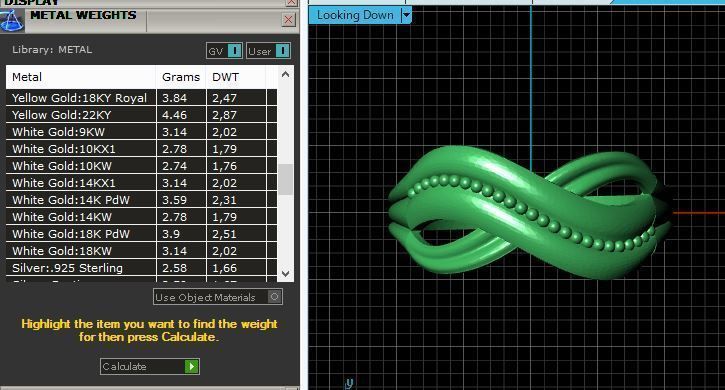Select White Gold:14KW row
Viewport: 725px width, 390px height.
[141, 217]
